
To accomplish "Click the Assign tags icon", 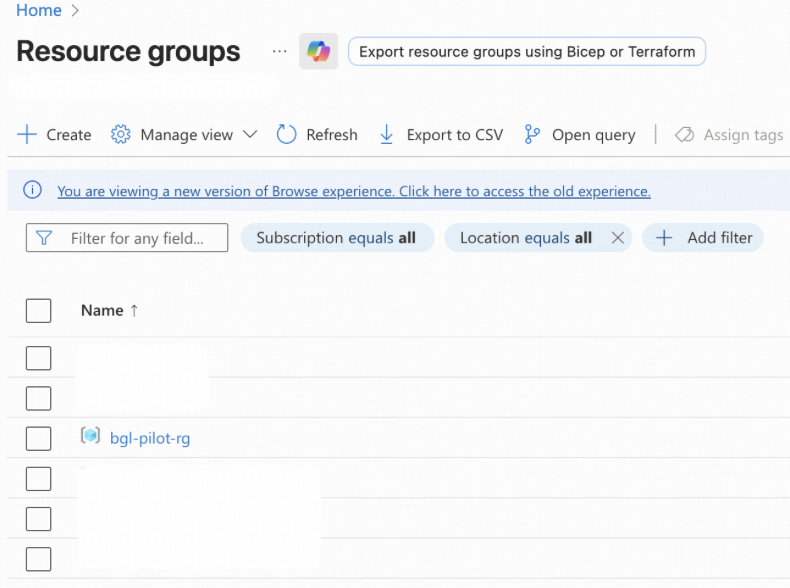I will tap(685, 135).
